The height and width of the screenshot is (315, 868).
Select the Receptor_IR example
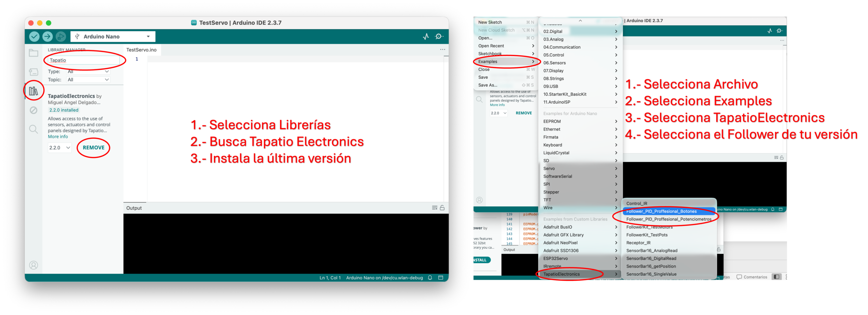tap(668, 243)
